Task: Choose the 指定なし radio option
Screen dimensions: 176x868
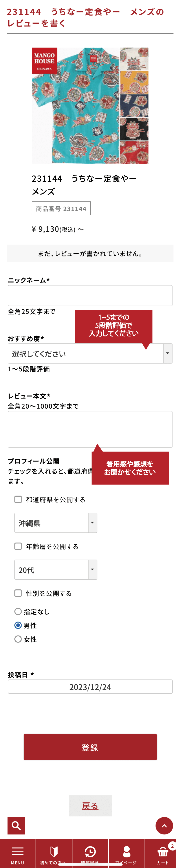Action: [x=18, y=611]
